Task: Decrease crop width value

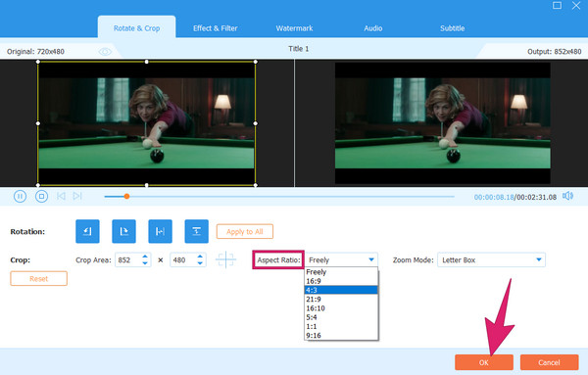Action: [x=145, y=263]
